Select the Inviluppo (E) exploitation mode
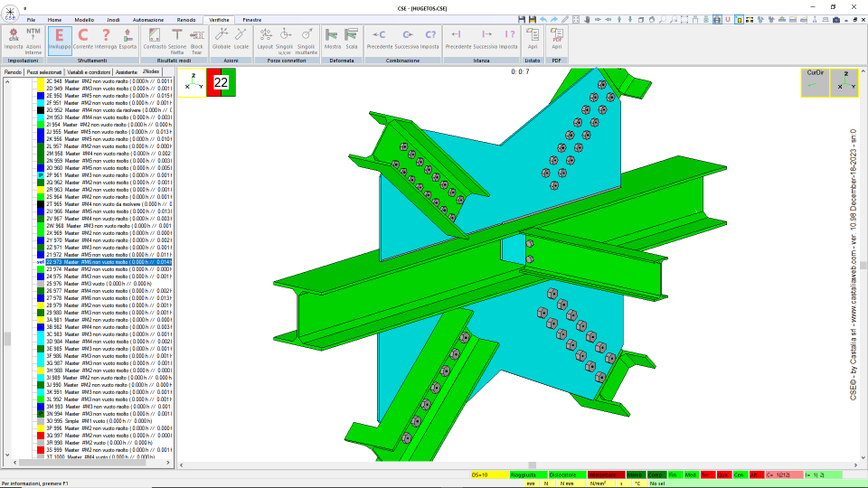The image size is (868, 488). tap(60, 39)
